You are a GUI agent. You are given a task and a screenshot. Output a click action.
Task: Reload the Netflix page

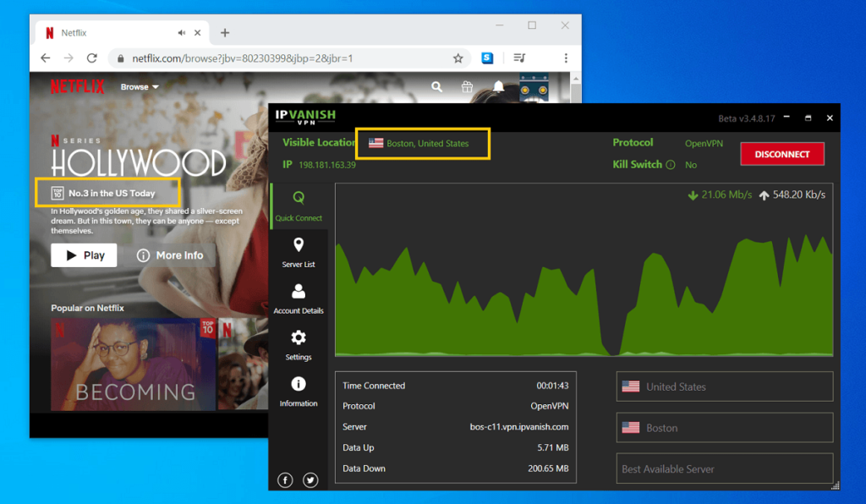coord(91,58)
